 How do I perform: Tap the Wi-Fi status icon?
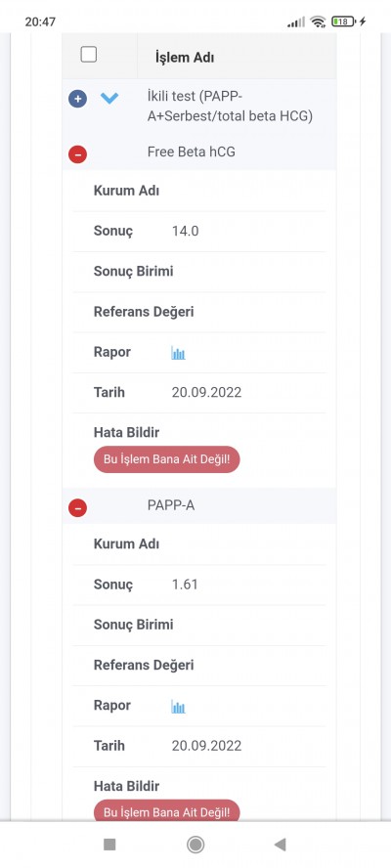pyautogui.click(x=318, y=22)
